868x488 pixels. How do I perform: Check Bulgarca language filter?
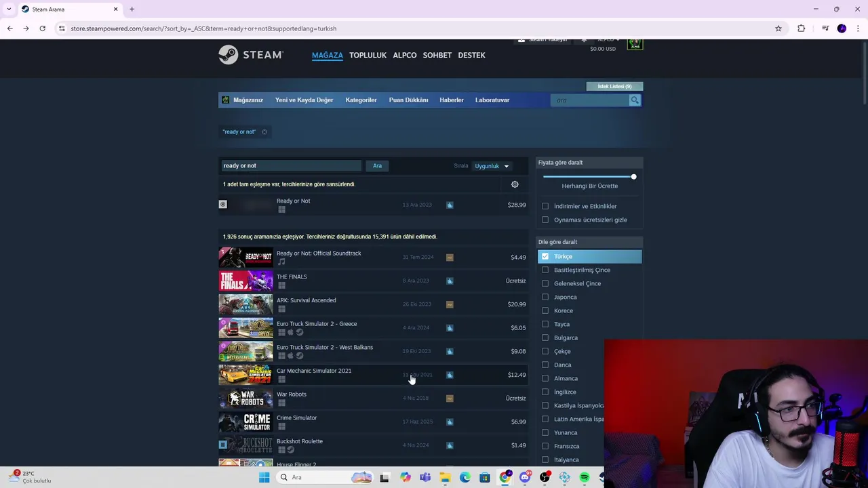click(545, 338)
